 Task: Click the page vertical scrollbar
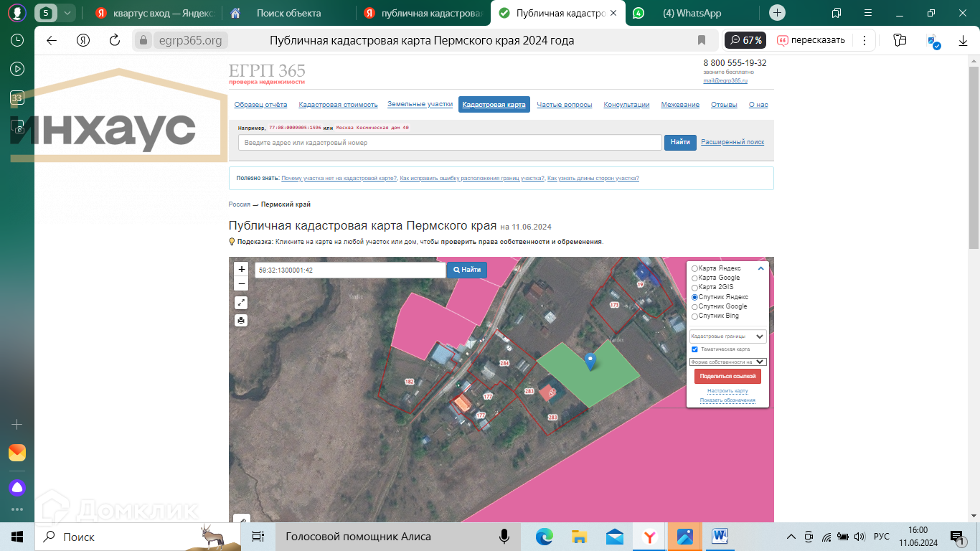[974, 158]
